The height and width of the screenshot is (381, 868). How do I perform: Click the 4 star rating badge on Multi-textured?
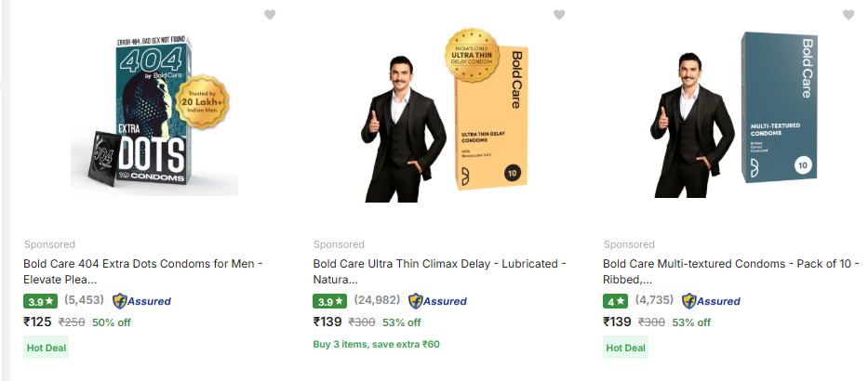point(616,301)
